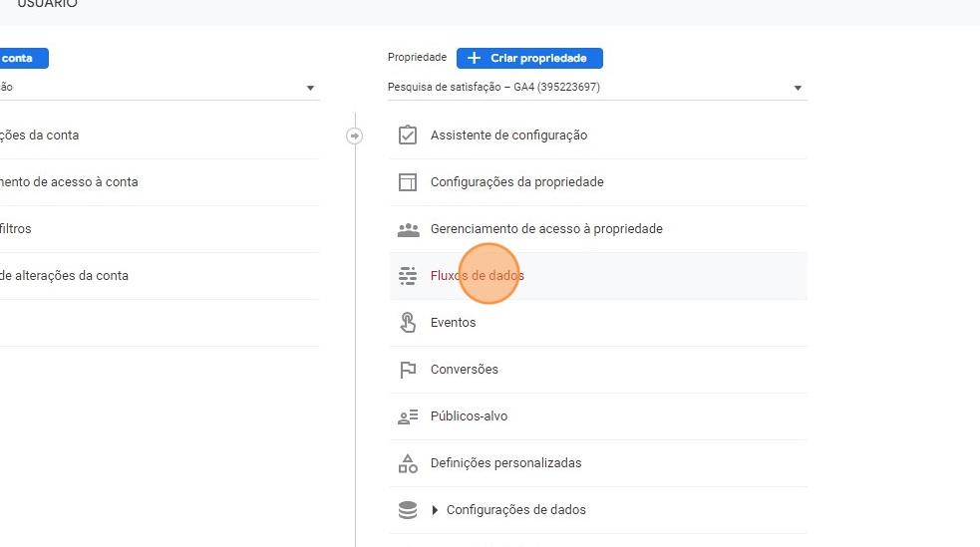Click the Definições personalizadas shapes icon
The width and height of the screenshot is (980, 547).
(x=407, y=463)
